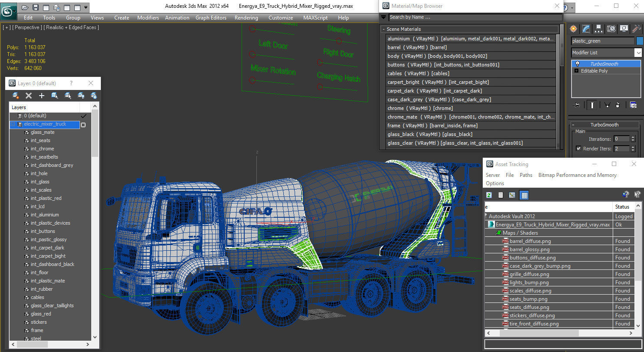Screen dimensions: 644x352
Task: Collapse the Scene Materials group
Action: pos(384,29)
